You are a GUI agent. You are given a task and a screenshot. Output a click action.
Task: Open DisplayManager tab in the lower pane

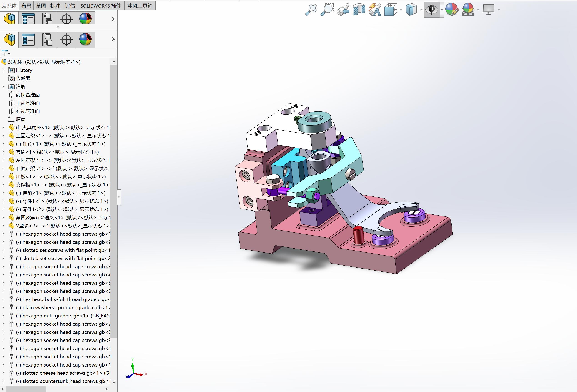85,40
